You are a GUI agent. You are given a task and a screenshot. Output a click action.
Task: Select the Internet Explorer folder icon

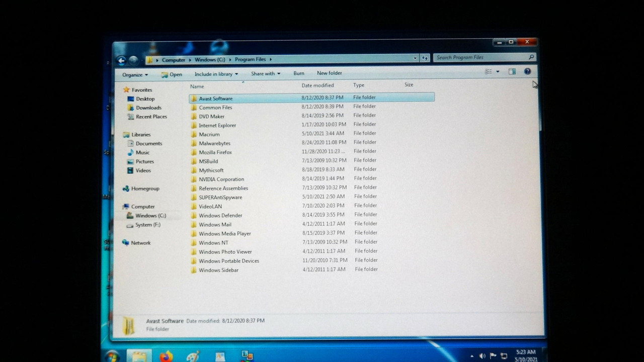pos(194,125)
